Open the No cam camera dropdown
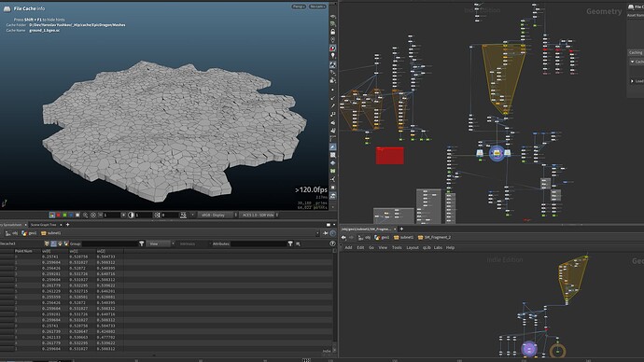 317,7
